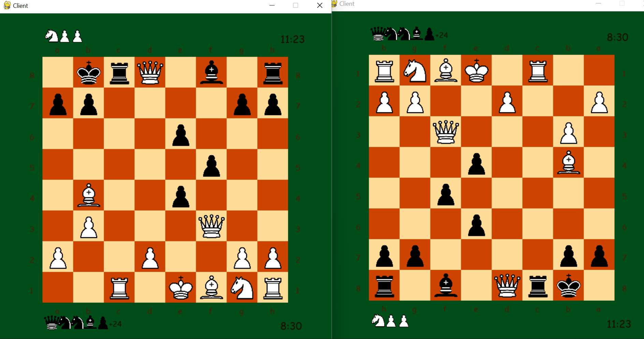This screenshot has height=339, width=644.
Task: Select white knight on g1 in right window
Action: [x=415, y=70]
